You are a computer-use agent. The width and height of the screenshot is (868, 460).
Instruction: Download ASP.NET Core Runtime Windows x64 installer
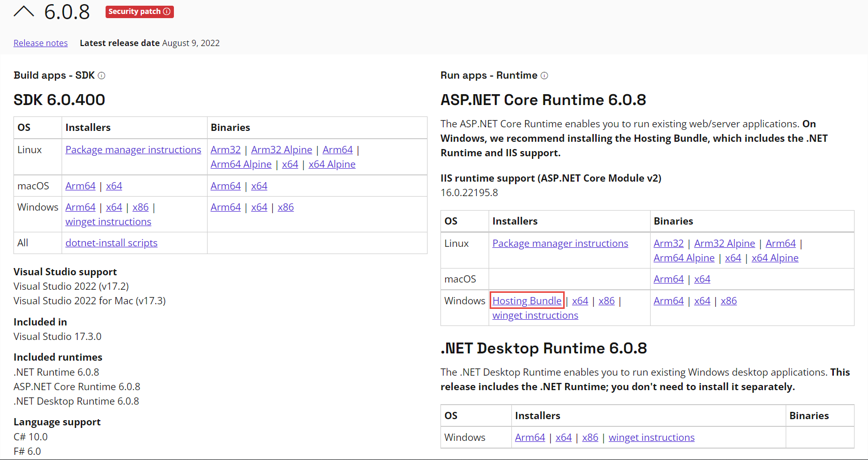580,301
